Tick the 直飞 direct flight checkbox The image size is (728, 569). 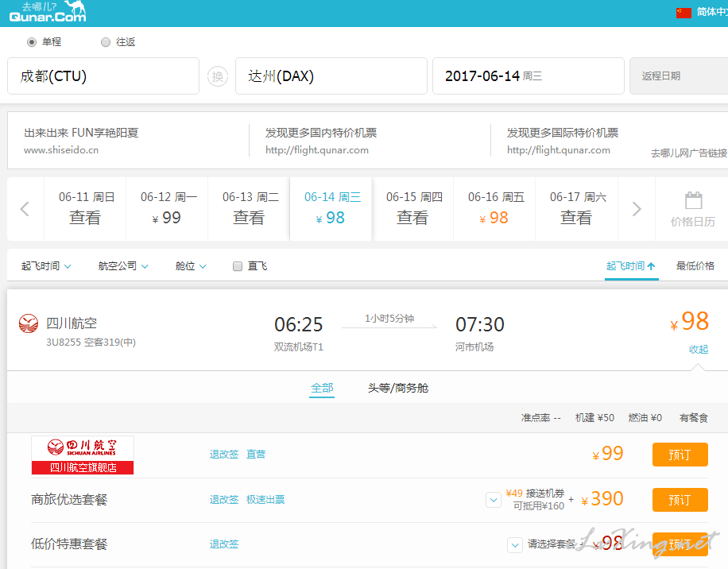(238, 266)
